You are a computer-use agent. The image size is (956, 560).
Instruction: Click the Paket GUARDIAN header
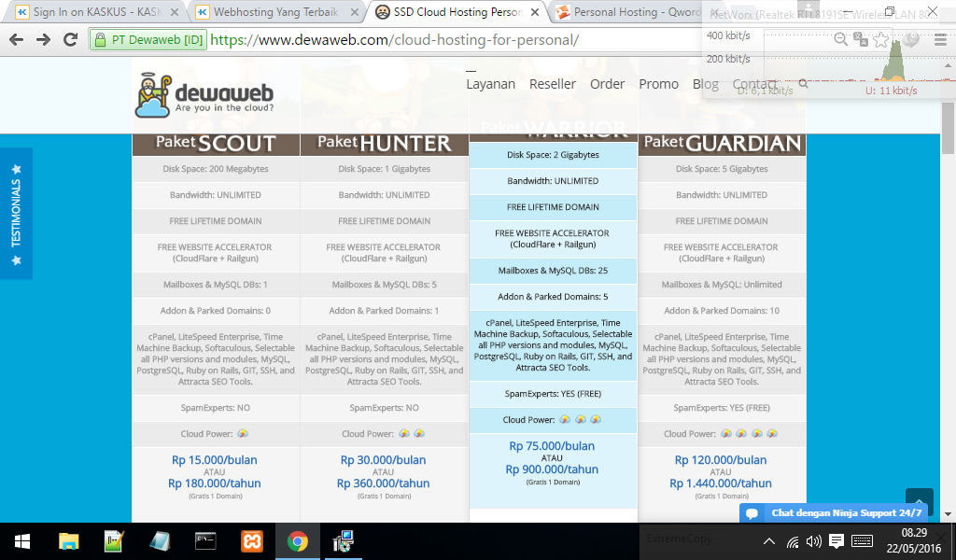[723, 143]
